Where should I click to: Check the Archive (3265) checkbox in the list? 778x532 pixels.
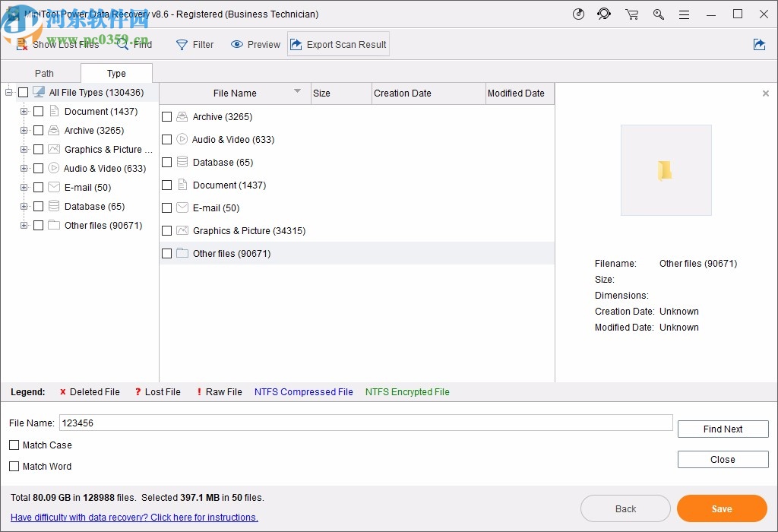(x=167, y=116)
